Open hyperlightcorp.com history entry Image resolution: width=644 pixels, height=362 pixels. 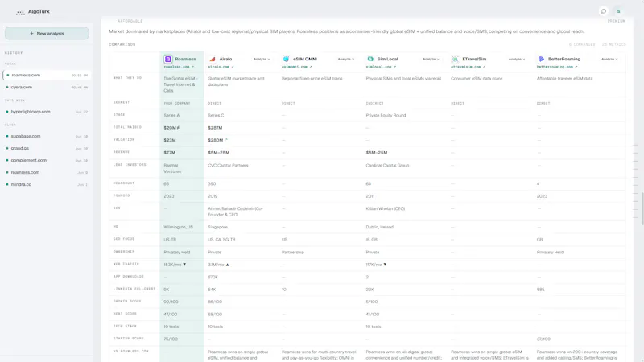[47, 112]
